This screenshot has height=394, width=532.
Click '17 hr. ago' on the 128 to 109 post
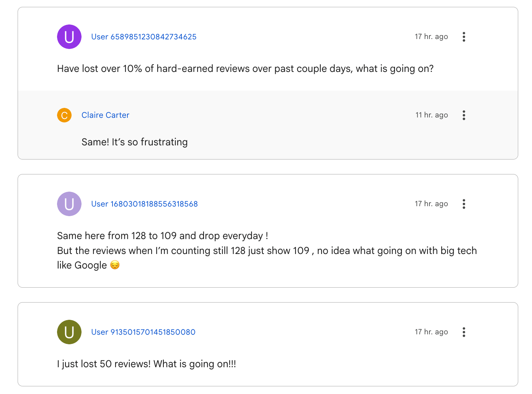click(x=431, y=204)
